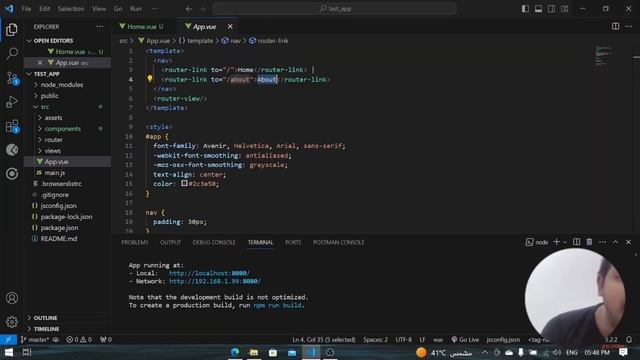Toggle secondary side bar layout button

point(551,9)
